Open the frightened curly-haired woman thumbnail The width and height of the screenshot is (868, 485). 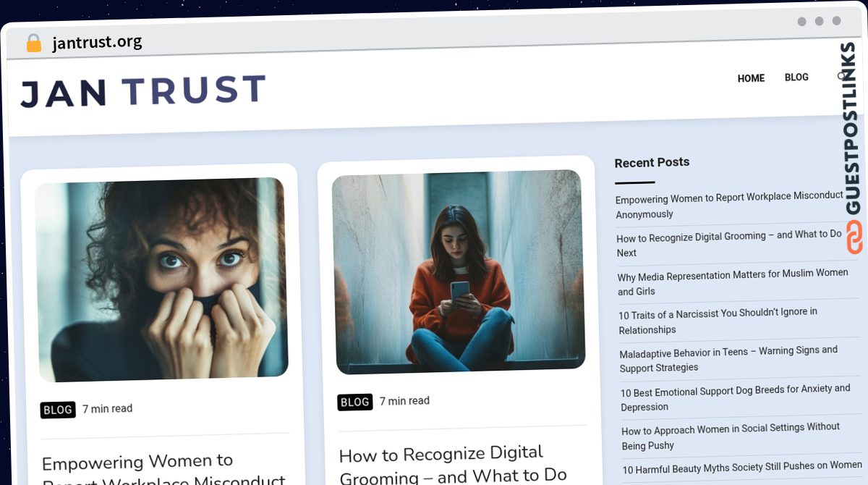coord(161,279)
